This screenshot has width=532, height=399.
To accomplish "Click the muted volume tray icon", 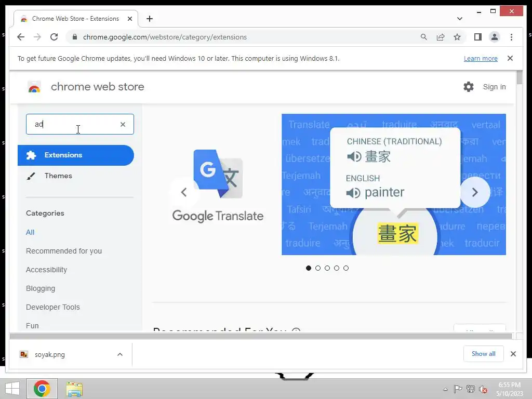I will click(483, 389).
